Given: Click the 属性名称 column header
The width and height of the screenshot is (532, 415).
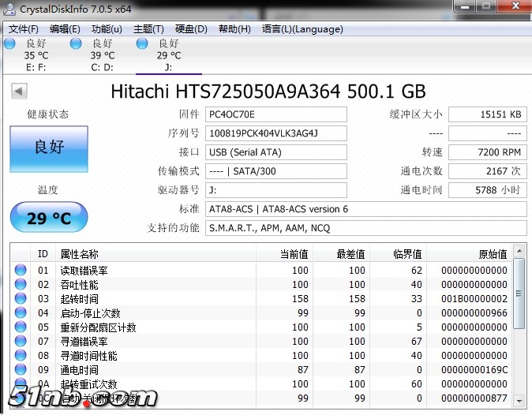Looking at the screenshot, I should tap(79, 254).
